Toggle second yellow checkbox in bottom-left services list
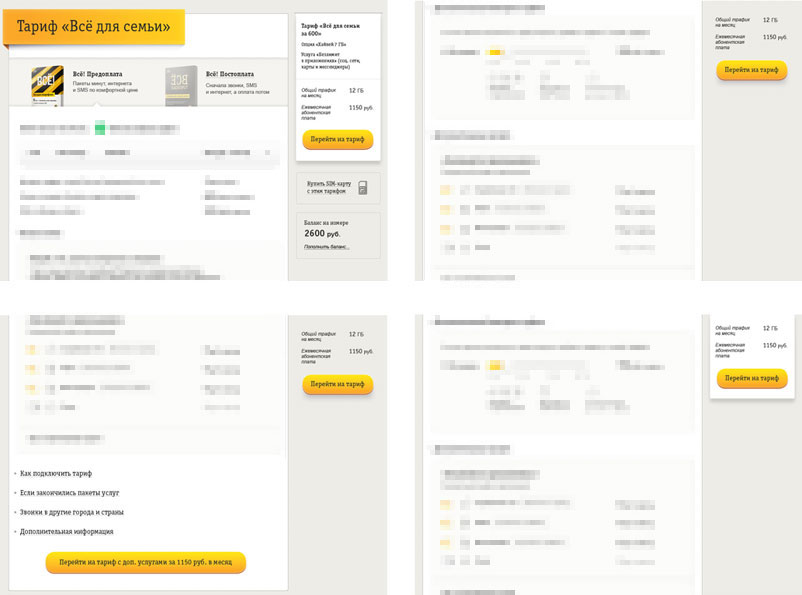 [32, 368]
